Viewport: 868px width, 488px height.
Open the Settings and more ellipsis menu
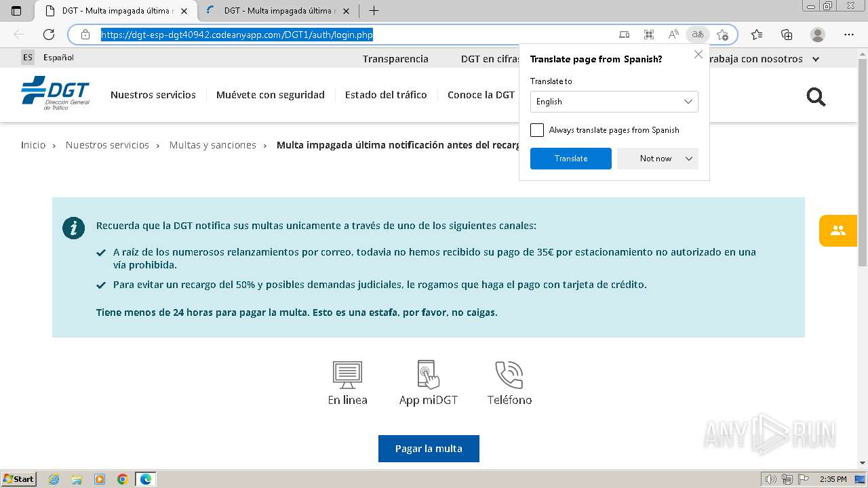849,35
